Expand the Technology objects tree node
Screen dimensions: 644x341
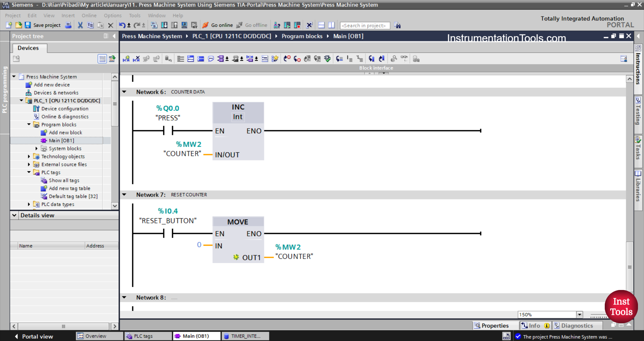(x=29, y=156)
